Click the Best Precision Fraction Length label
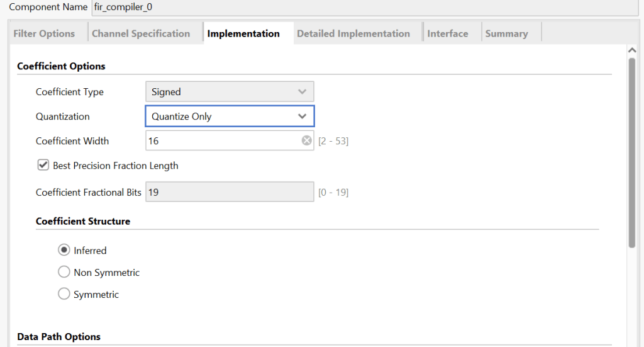Screen dimensions: 644x347 coord(116,166)
